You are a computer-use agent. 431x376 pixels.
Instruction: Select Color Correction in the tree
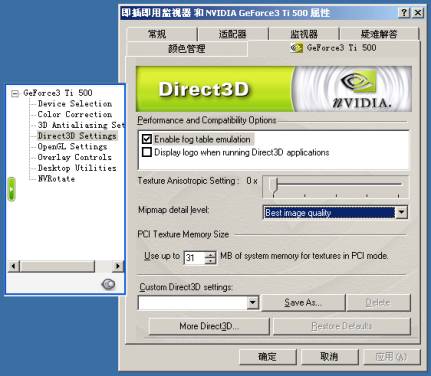75,114
